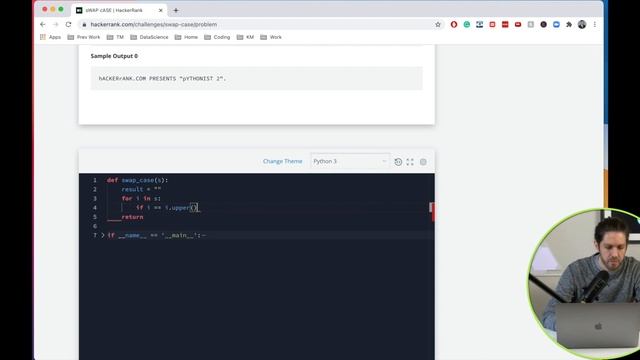This screenshot has height=360, width=640.
Task: Click the sample output code block
Action: (256, 78)
